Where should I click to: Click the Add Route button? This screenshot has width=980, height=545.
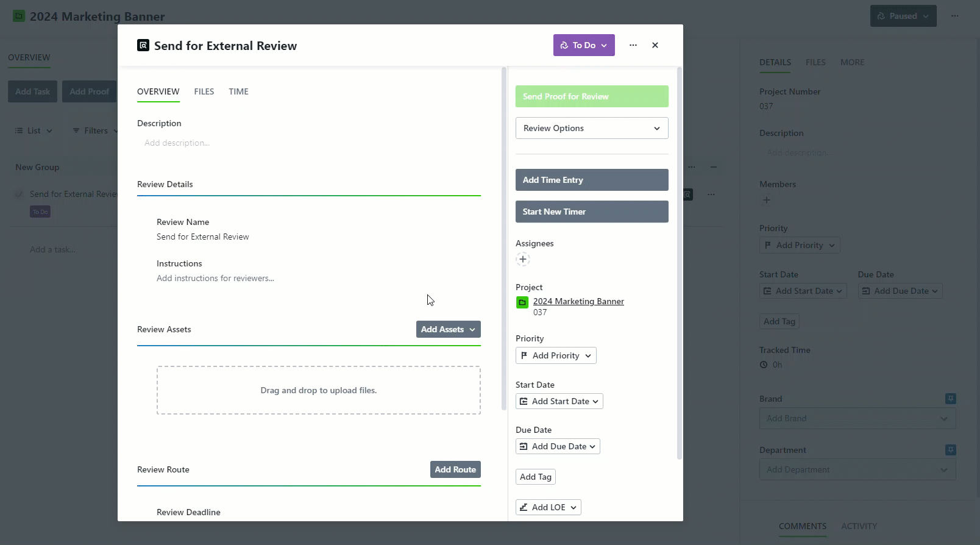pos(455,469)
